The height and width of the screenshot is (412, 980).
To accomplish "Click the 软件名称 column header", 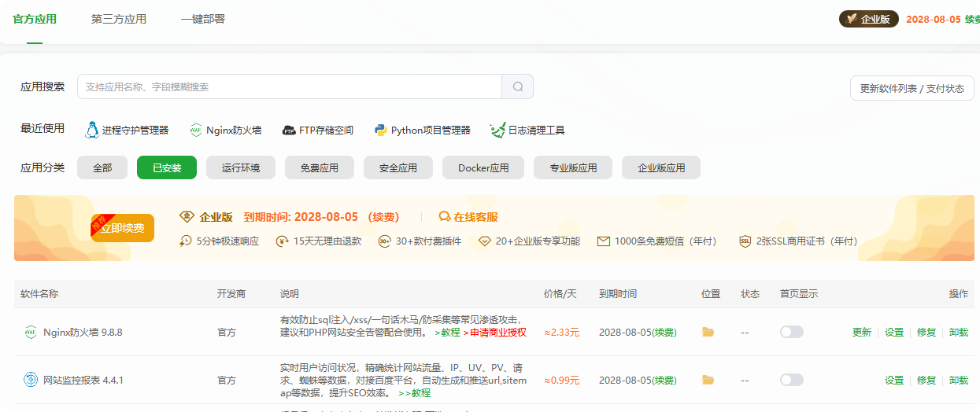I will point(39,293).
